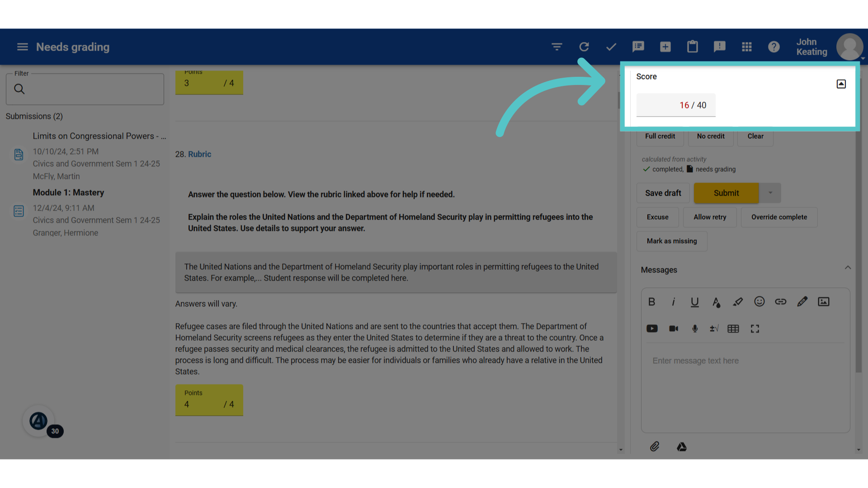Click the filter list icon in header
This screenshot has width=868, height=488.
tap(557, 47)
